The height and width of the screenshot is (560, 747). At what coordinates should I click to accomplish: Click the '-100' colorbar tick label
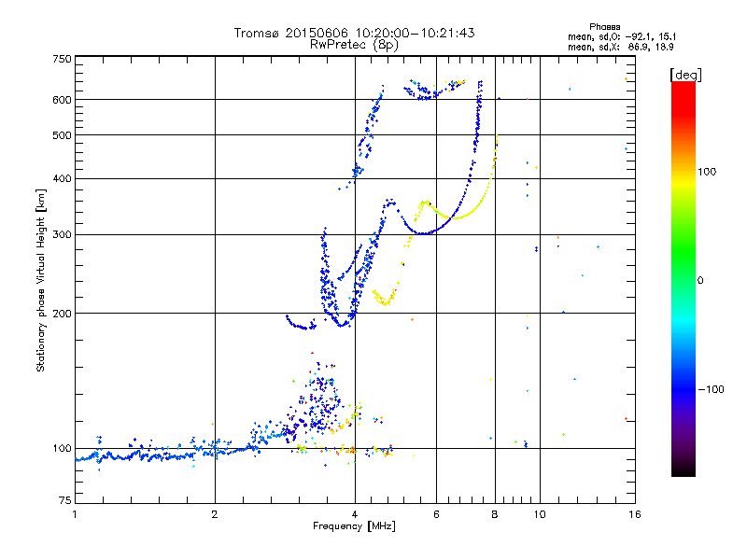711,389
